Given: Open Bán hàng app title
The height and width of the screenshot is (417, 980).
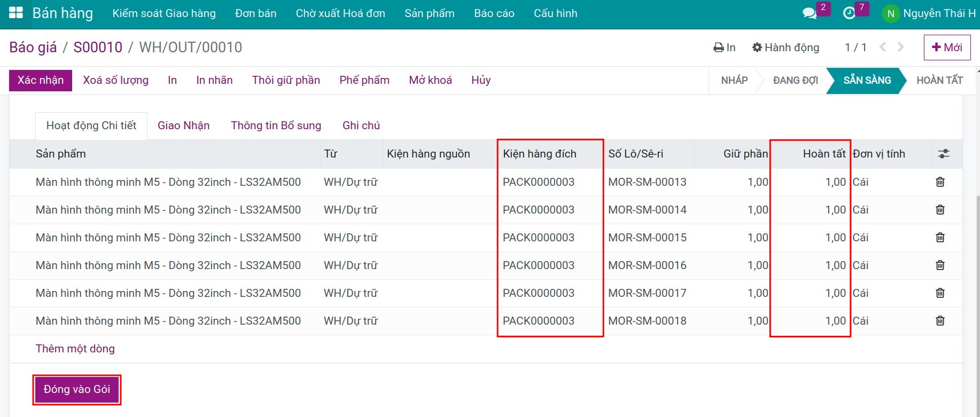Looking at the screenshot, I should click(x=63, y=13).
